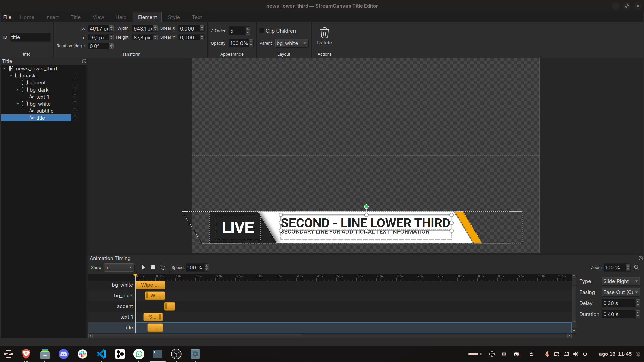Select the accent layer in tree
This screenshot has width=644, height=362.
click(38, 83)
